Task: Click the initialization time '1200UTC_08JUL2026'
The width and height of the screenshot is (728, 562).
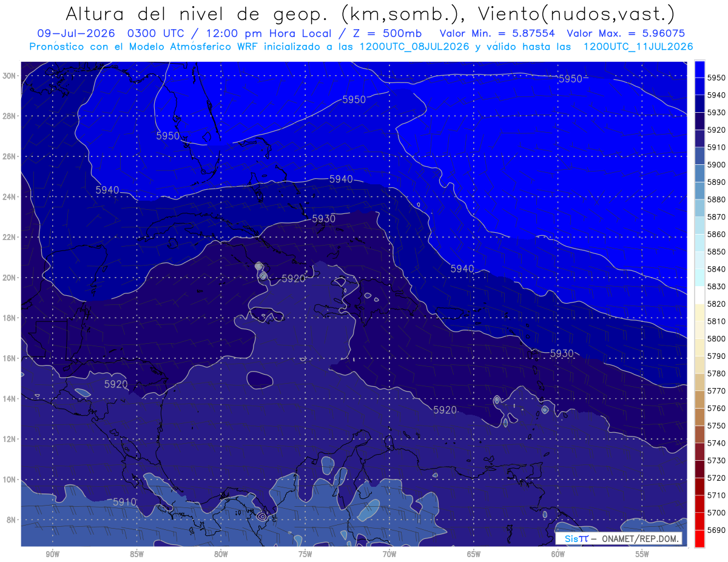Action: click(x=414, y=46)
